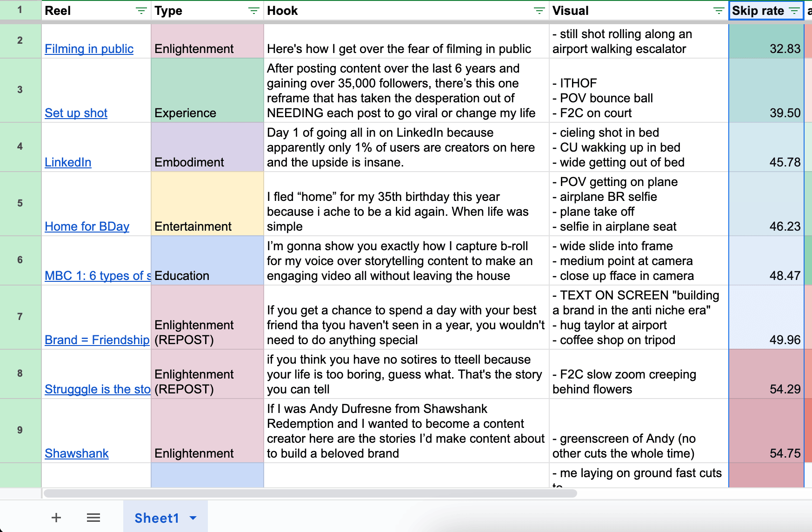This screenshot has width=812, height=532.
Task: Select the Education type cell
Action: (x=207, y=260)
